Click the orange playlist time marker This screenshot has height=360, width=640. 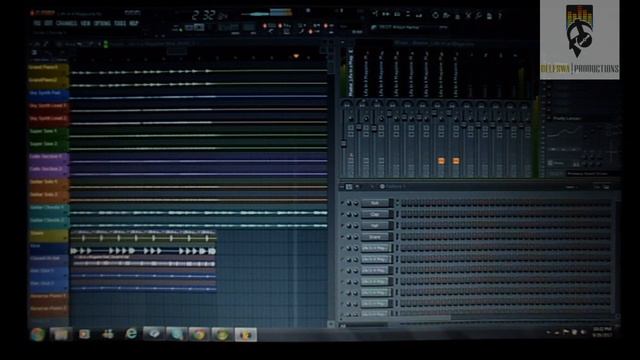296,56
